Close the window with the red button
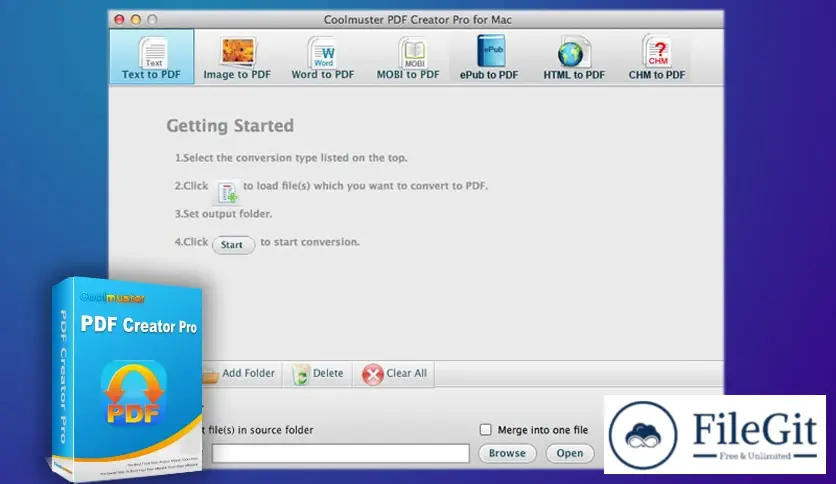 (119, 20)
